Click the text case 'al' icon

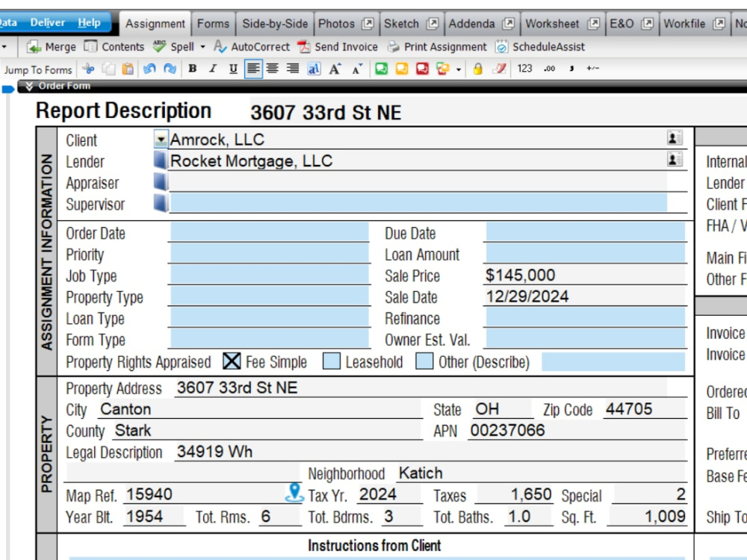[x=314, y=69]
